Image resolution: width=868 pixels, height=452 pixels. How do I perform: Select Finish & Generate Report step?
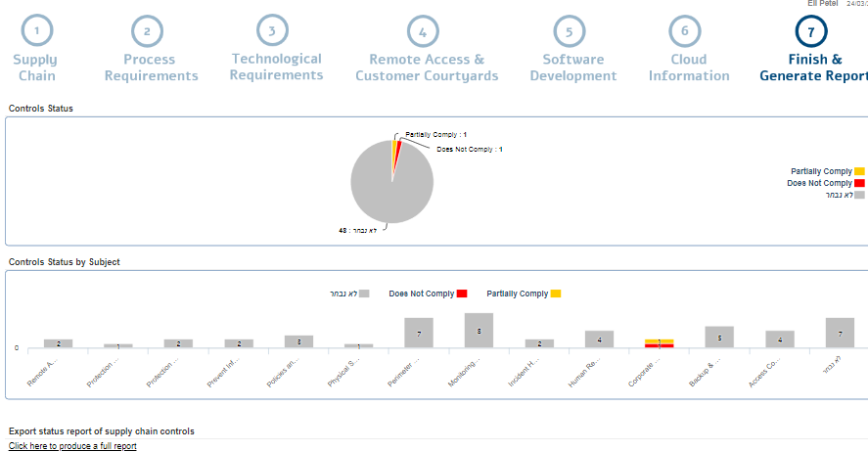click(x=814, y=68)
